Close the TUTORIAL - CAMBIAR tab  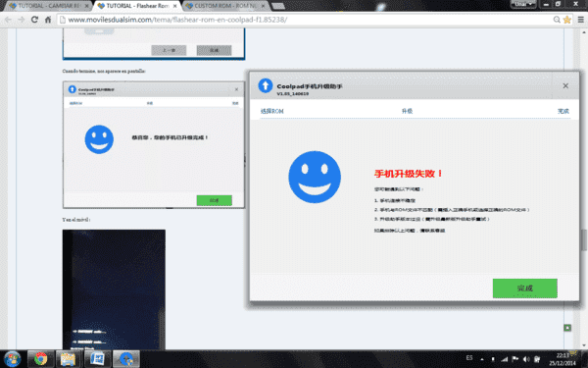tap(86, 6)
